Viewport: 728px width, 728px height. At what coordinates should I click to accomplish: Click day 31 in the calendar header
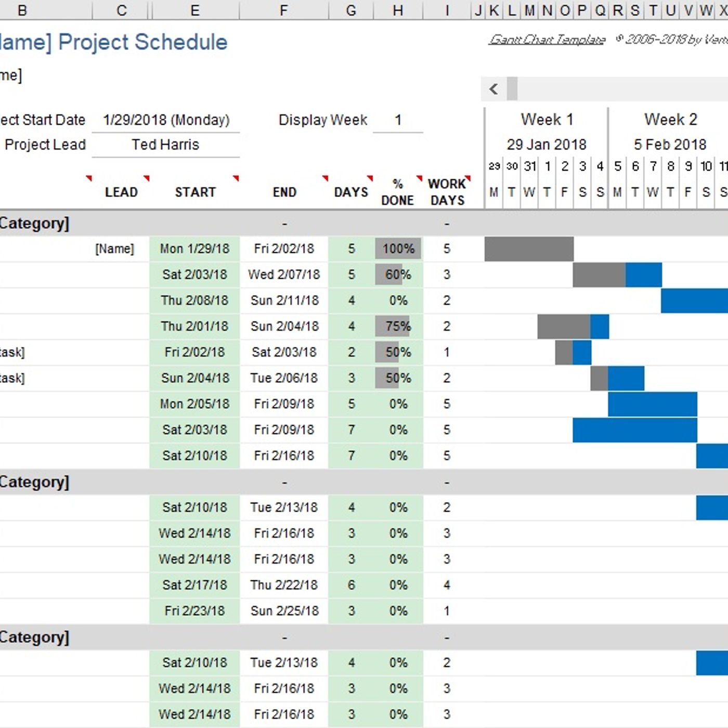pos(530,166)
